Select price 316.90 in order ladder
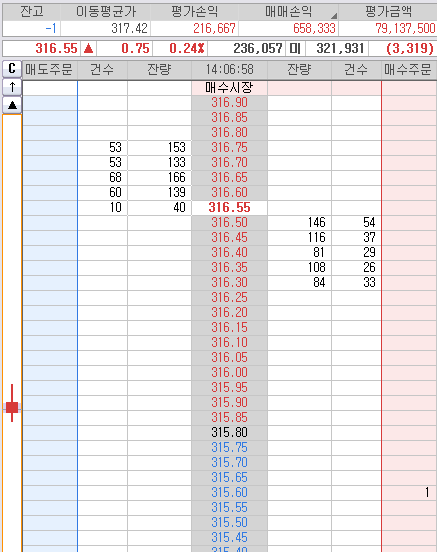Viewport: 437px width, 552px height. [229, 103]
